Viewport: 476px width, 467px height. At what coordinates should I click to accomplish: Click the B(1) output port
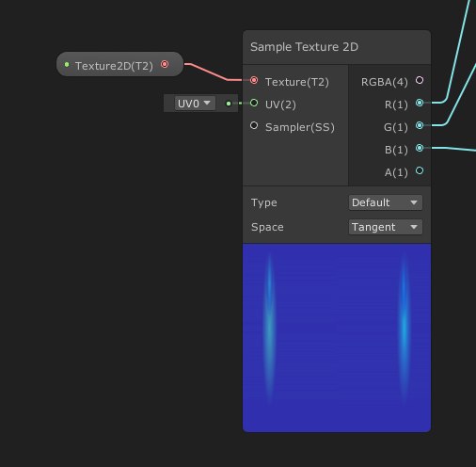click(420, 148)
